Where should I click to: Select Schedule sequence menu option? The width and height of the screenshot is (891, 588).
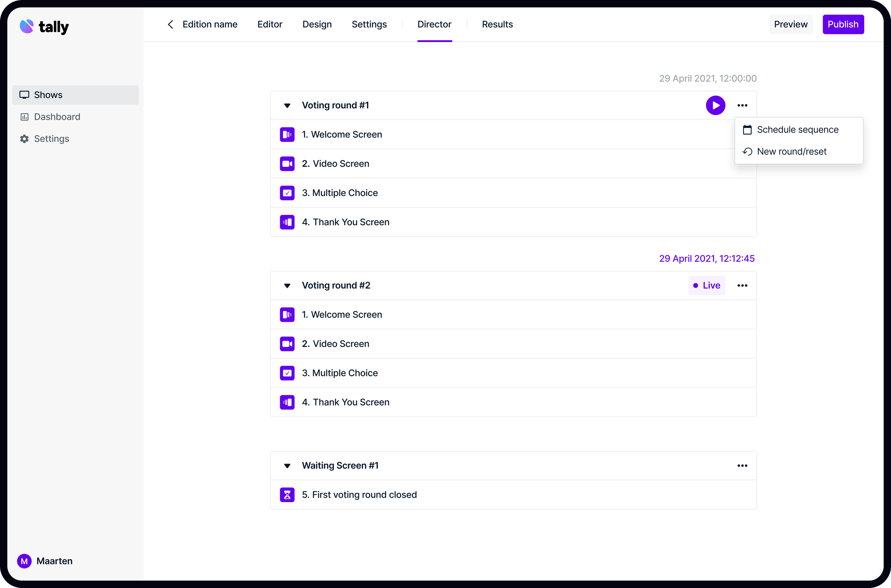coord(797,130)
